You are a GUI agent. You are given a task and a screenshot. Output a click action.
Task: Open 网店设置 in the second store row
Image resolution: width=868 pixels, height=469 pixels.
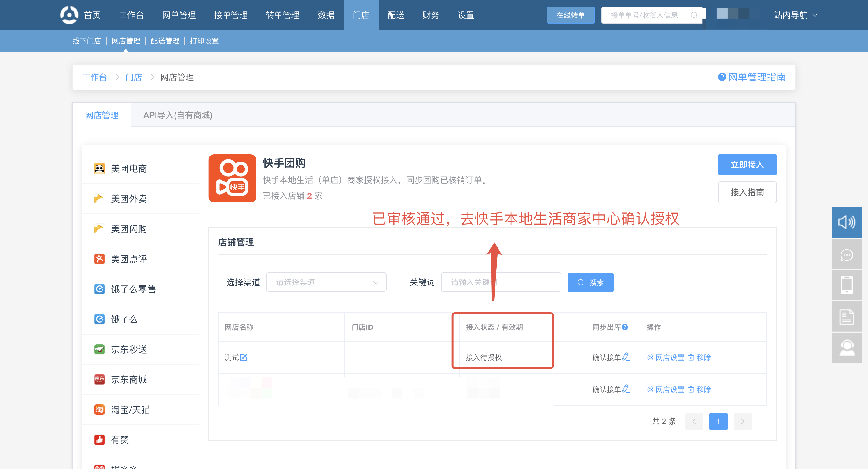[665, 389]
